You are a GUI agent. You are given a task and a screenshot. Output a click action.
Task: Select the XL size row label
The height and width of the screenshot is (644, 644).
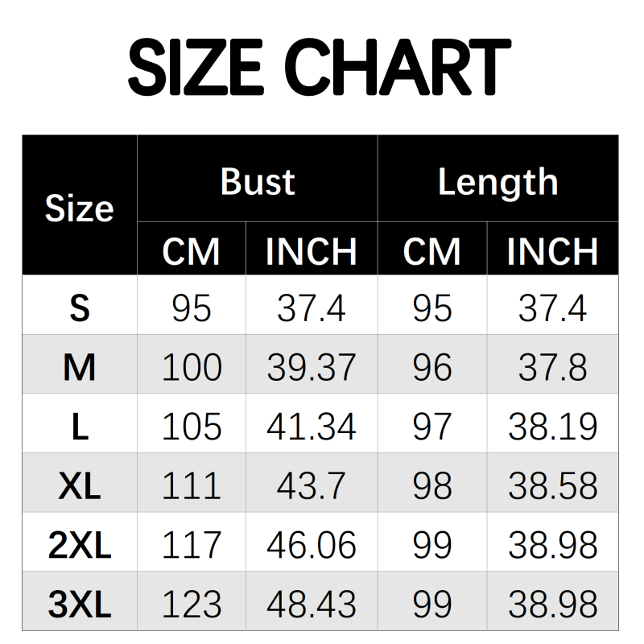79,486
